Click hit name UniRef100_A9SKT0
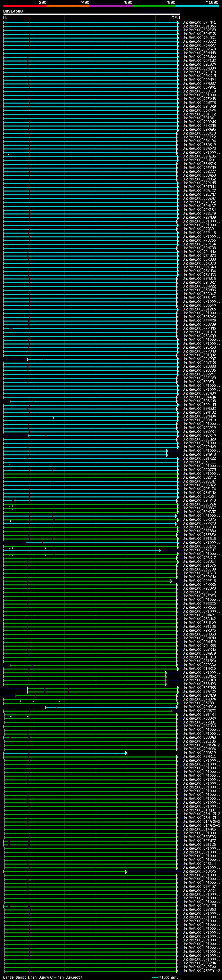This screenshot has height=980, width=222. (x=199, y=435)
